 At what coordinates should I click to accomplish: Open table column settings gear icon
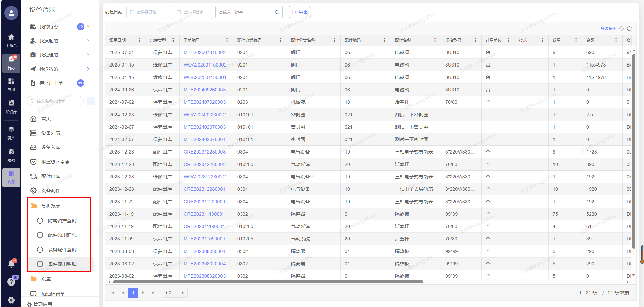click(622, 29)
